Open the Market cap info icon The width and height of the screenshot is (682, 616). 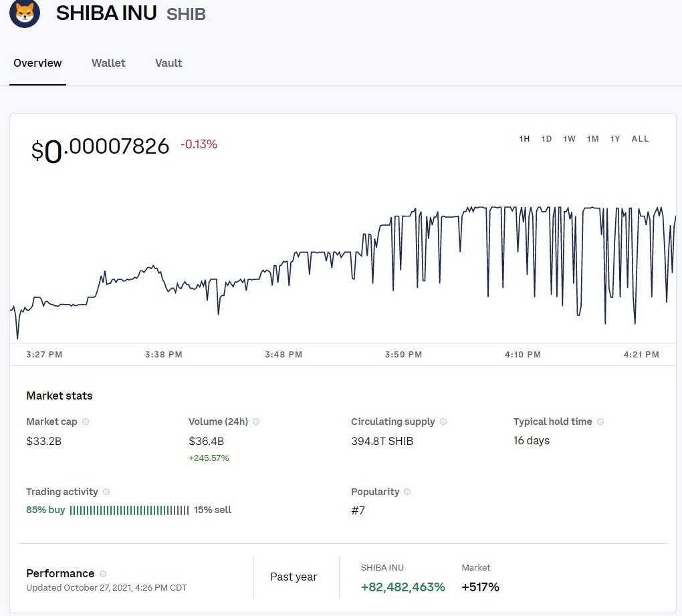click(x=86, y=422)
